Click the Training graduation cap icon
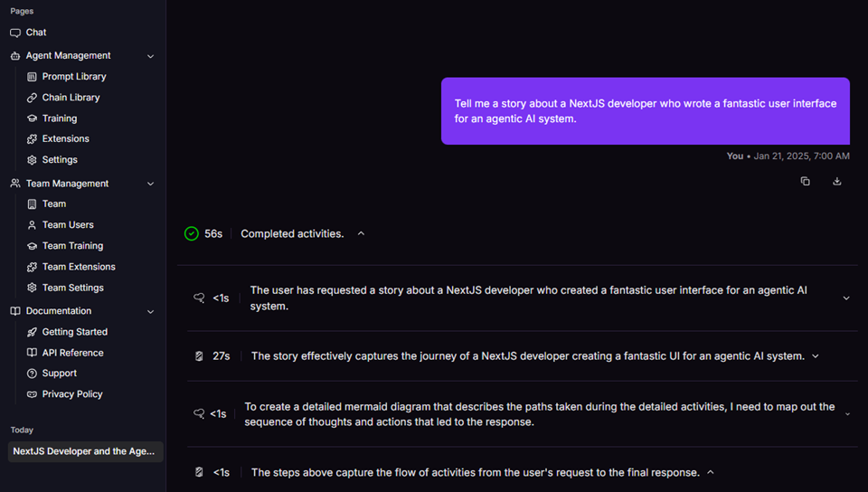868x492 pixels. [33, 118]
